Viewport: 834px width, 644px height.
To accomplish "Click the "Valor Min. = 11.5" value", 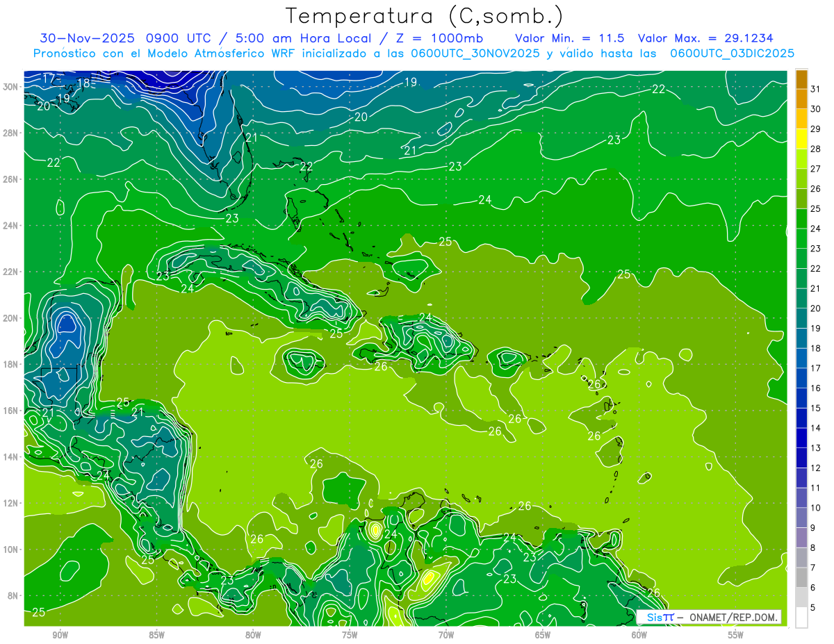I will point(569,38).
